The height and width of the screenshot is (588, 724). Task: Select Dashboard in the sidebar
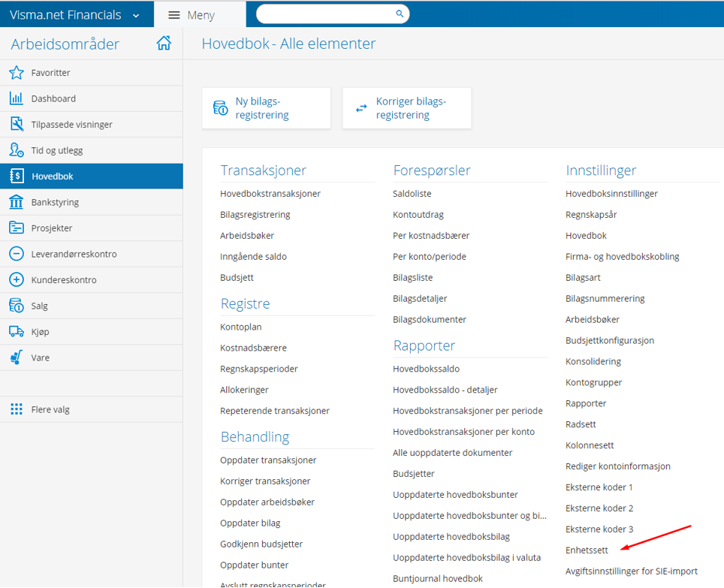[92, 98]
